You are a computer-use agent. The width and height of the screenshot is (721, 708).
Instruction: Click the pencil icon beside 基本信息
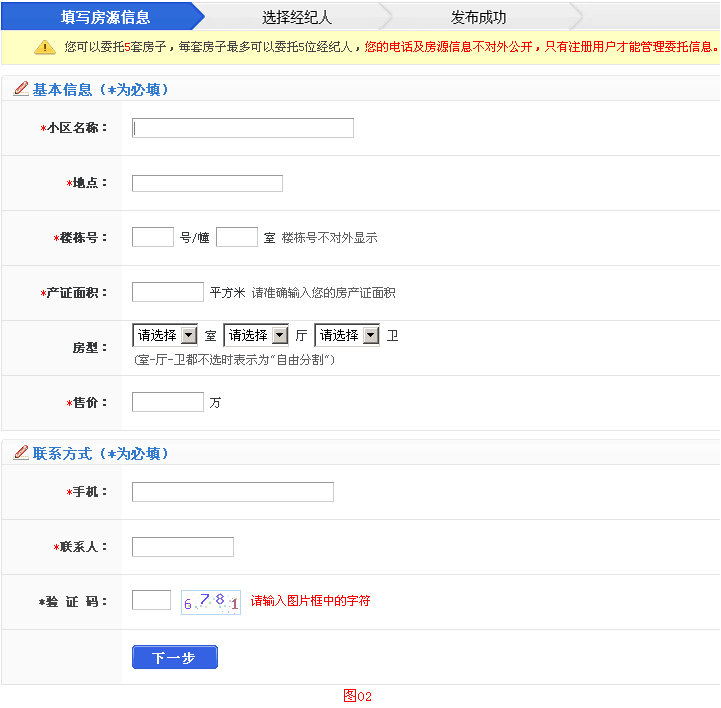point(20,89)
